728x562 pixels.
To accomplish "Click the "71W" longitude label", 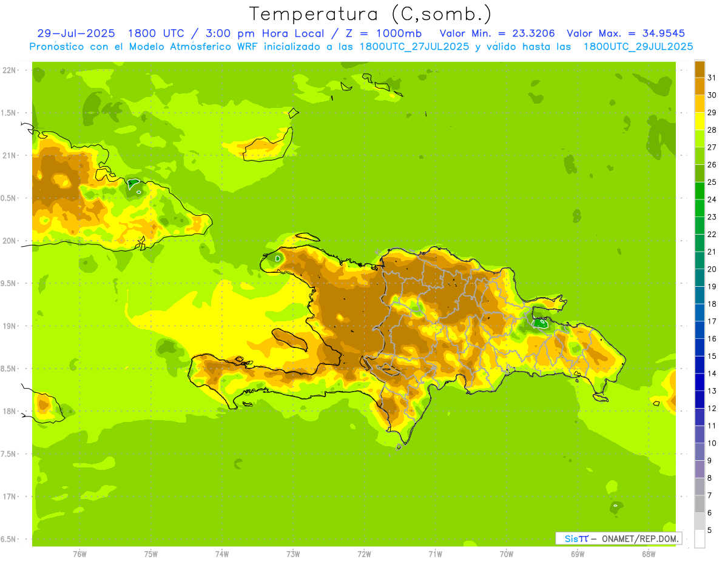I will coord(435,554).
